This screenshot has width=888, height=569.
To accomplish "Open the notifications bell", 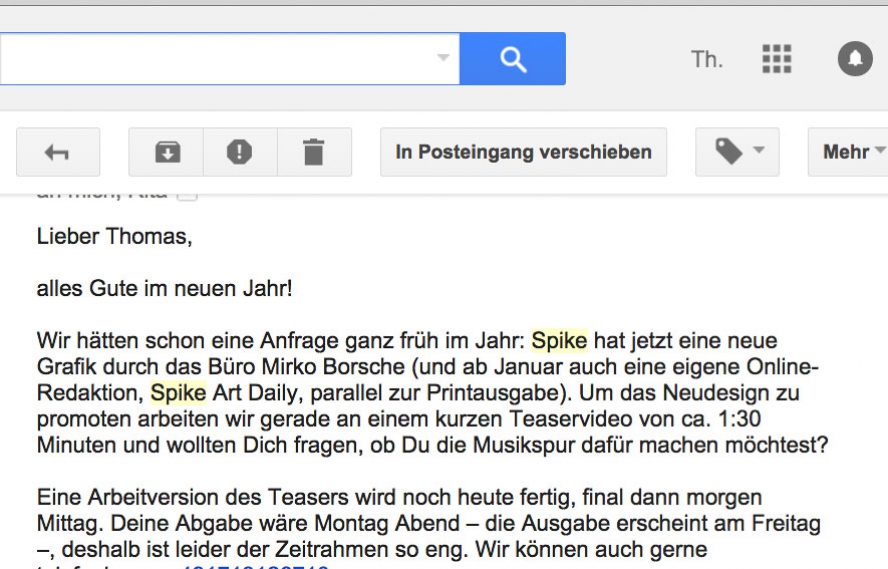I will 855,58.
